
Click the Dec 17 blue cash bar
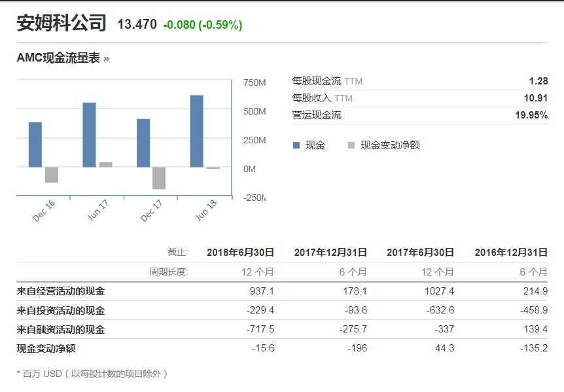[x=143, y=143]
